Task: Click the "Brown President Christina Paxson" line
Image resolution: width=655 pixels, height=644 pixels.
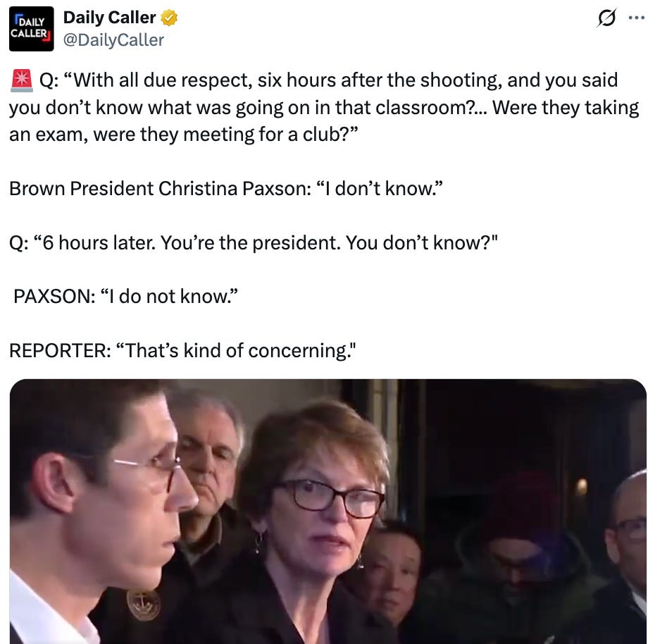Action: pyautogui.click(x=226, y=188)
